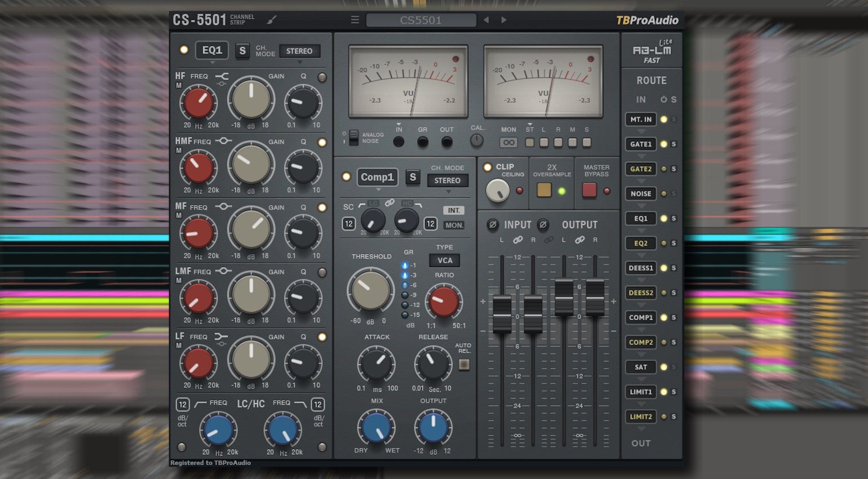
Task: Open the hamburger menu in the header
Action: pos(355,20)
